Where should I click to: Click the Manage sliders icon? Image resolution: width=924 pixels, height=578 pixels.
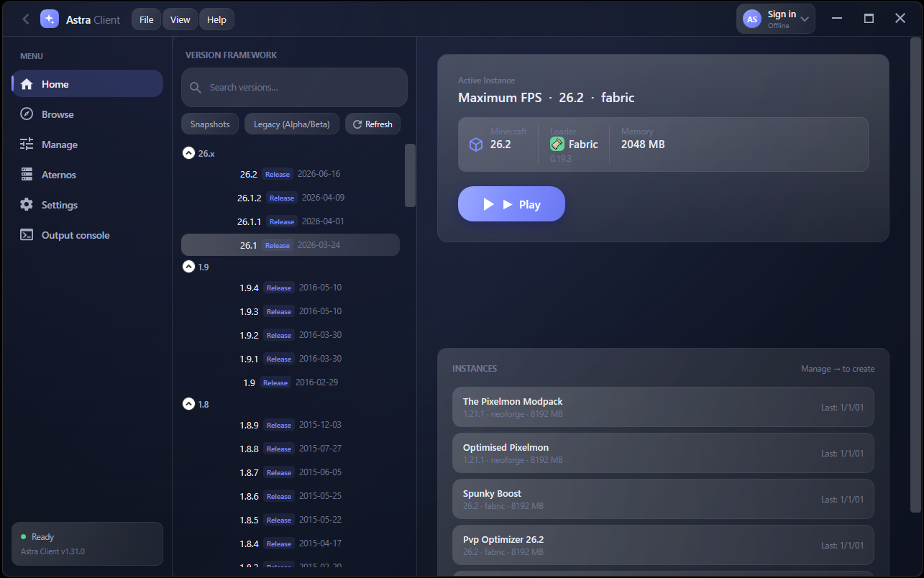(27, 144)
